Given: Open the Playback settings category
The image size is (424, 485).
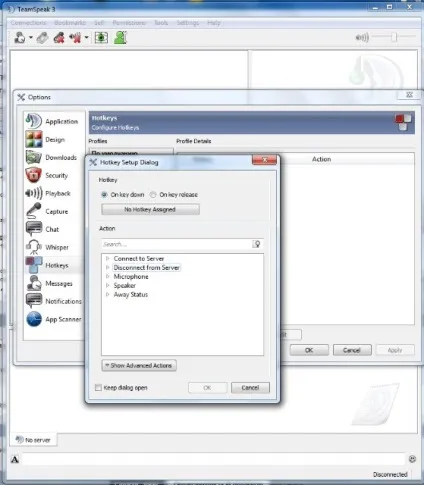Looking at the screenshot, I should [54, 193].
